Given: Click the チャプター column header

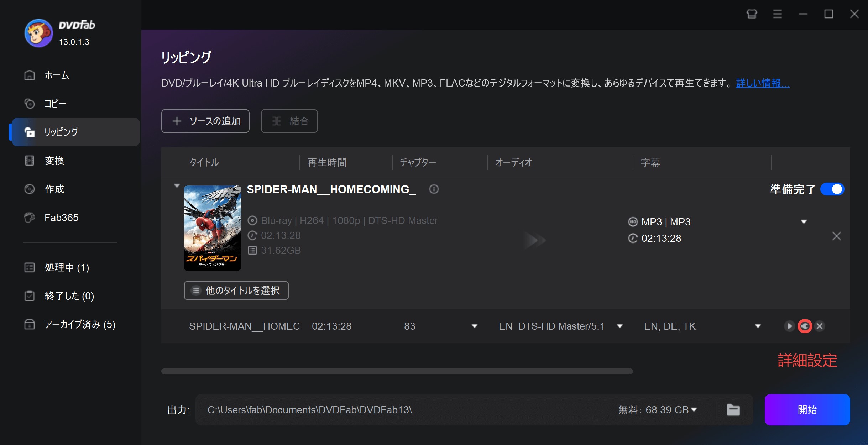Looking at the screenshot, I should (418, 162).
